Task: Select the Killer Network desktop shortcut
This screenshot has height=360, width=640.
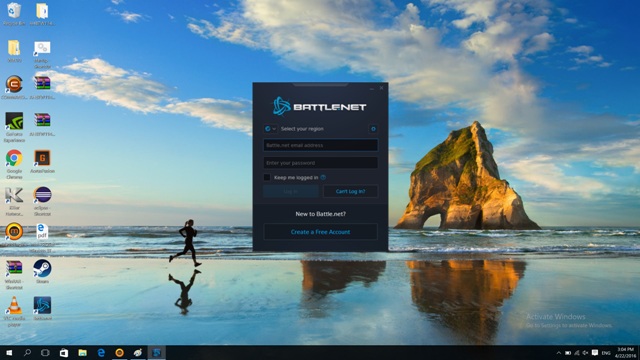Action: (x=14, y=201)
